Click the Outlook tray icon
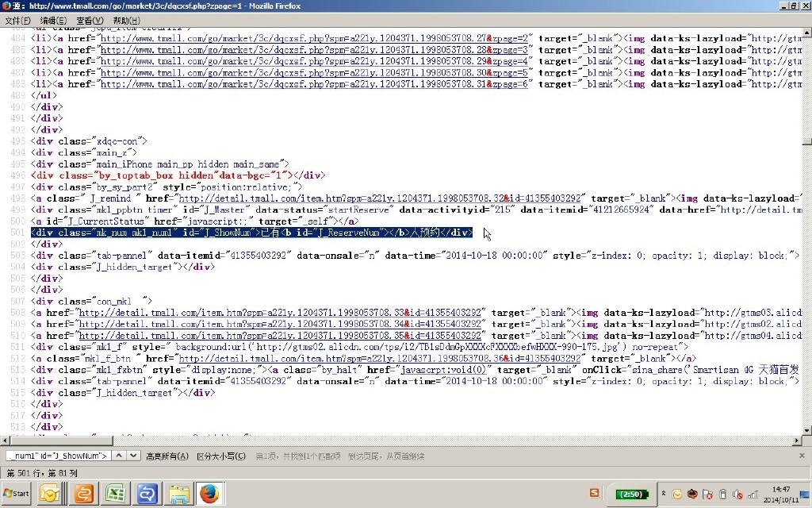 click(677, 494)
